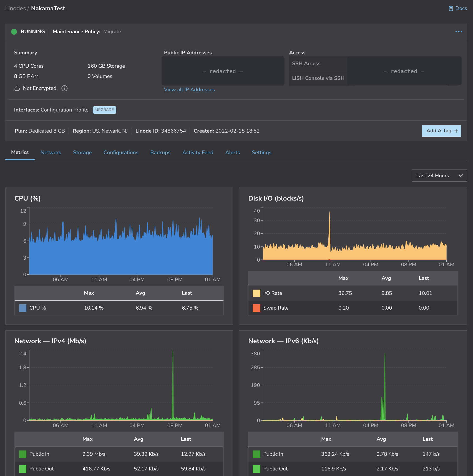Viewport: 473px width, 476px height.
Task: Open the Last 24 Hours dropdown
Action: pos(439,176)
